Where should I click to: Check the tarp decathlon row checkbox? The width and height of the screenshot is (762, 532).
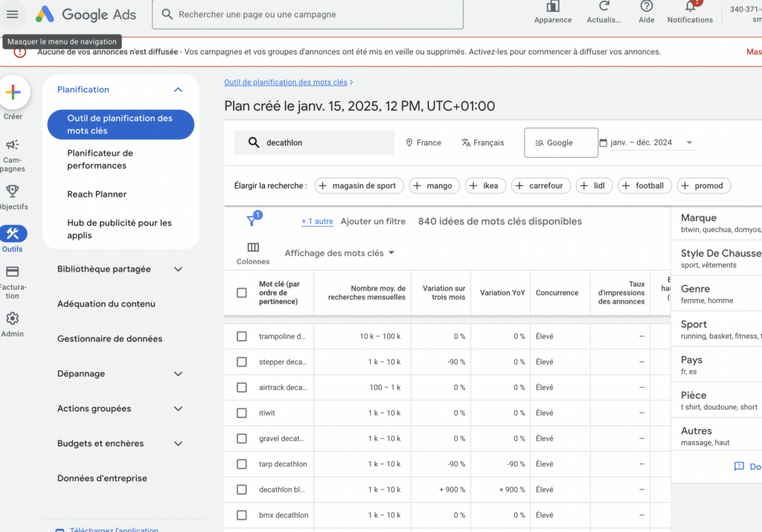tap(242, 464)
